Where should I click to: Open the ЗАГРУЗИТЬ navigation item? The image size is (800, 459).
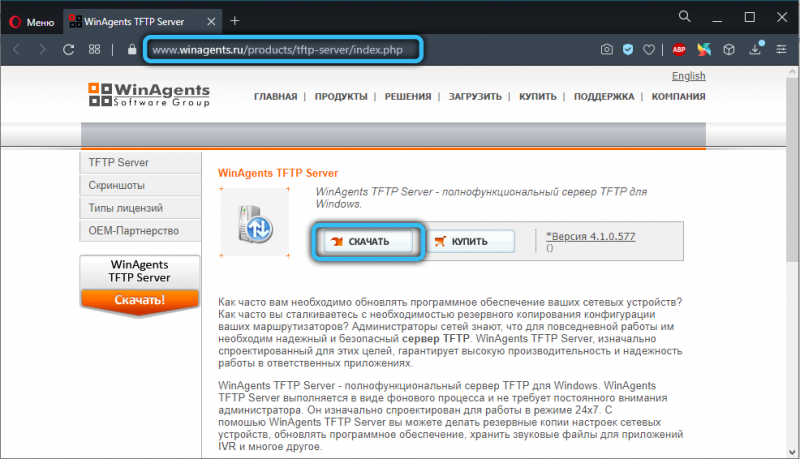coord(475,96)
